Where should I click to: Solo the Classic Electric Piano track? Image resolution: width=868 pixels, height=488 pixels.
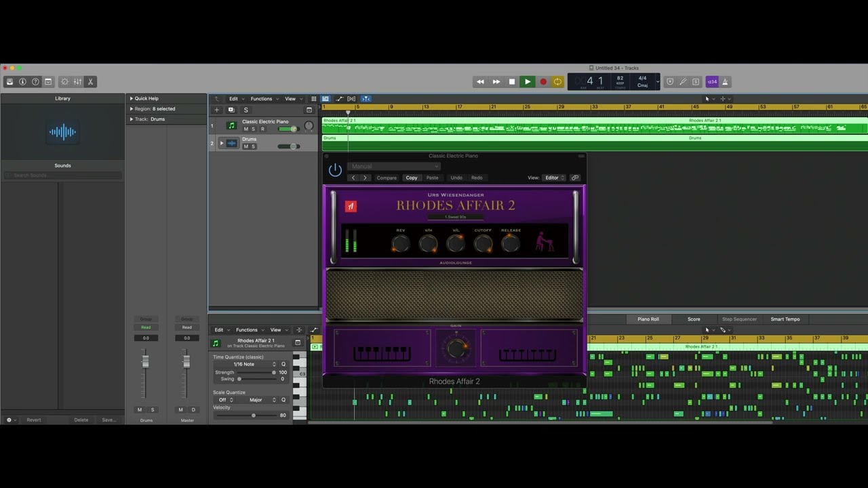click(x=254, y=129)
